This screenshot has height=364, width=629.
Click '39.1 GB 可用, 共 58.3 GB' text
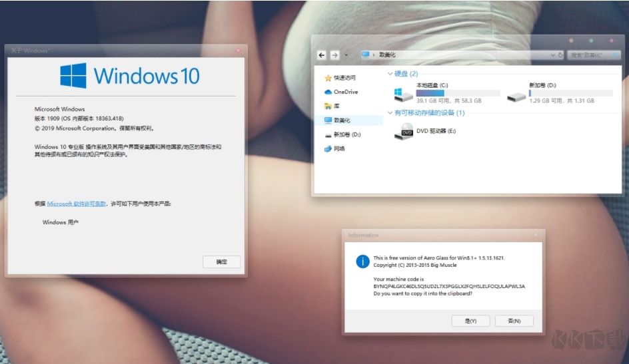449,101
